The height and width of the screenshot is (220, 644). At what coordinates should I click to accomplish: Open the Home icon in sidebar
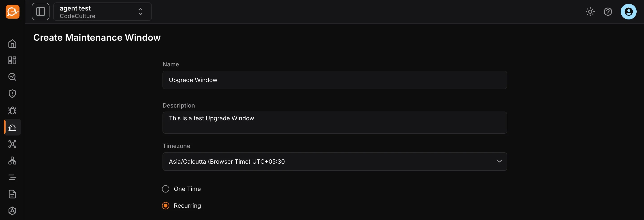click(x=12, y=44)
